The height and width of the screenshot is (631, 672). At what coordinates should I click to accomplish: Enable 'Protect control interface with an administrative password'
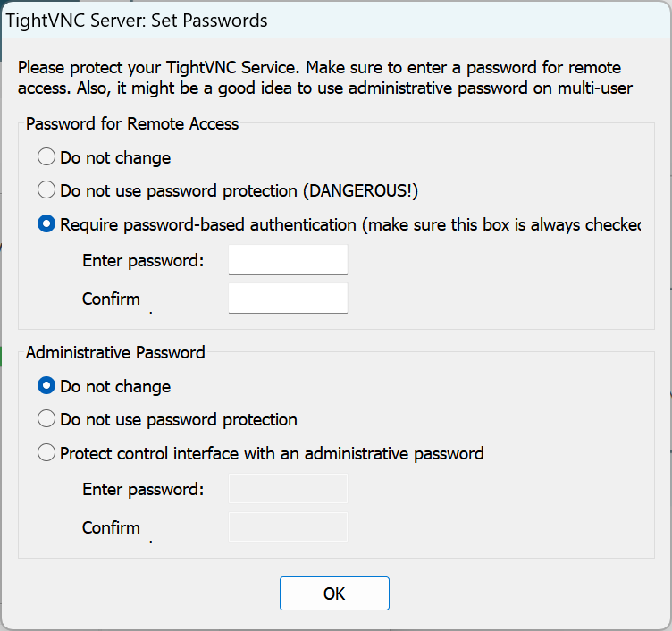[x=46, y=453]
